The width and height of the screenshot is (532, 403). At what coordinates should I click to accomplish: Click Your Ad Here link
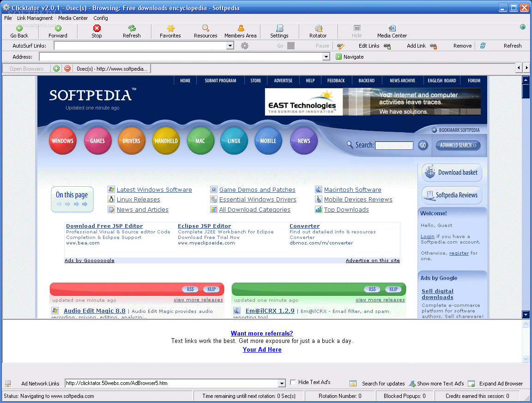tap(262, 350)
